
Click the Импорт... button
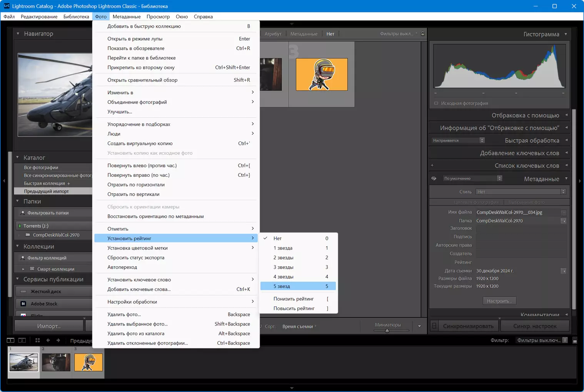coord(49,326)
